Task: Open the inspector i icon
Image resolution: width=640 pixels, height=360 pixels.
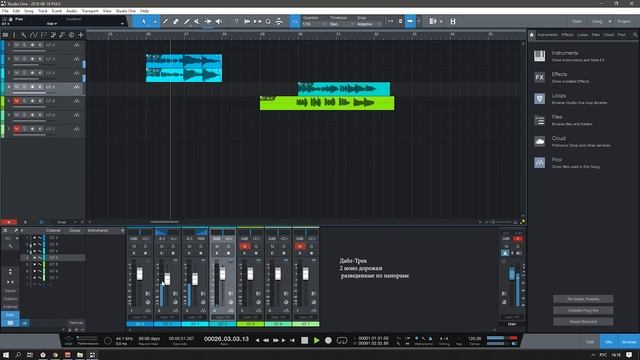Action: pyautogui.click(x=14, y=35)
